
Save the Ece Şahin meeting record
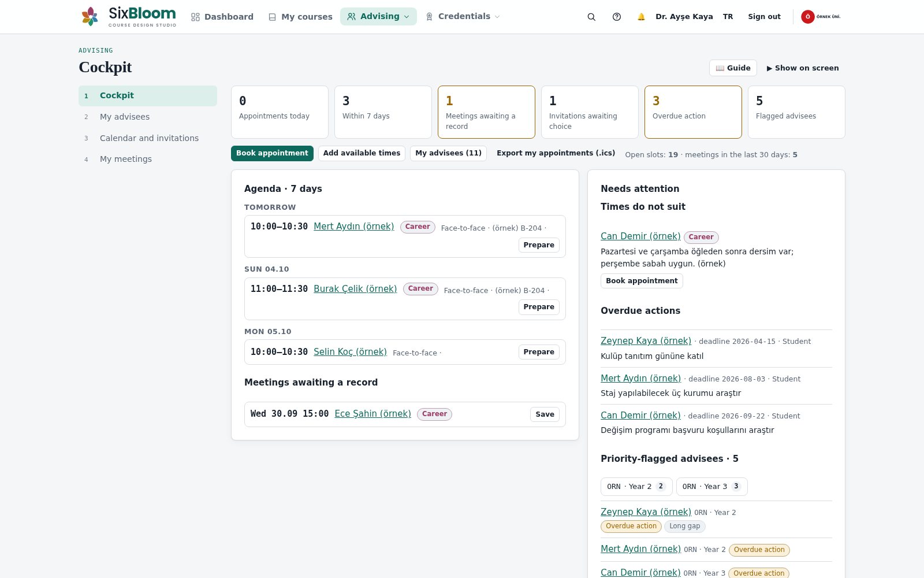[x=545, y=414]
